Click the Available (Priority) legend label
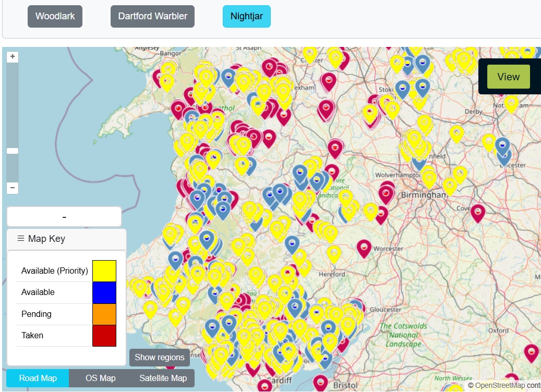 point(54,271)
